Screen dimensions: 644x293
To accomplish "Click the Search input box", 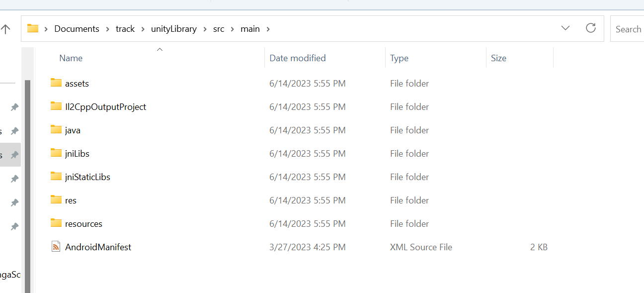I will tap(628, 29).
